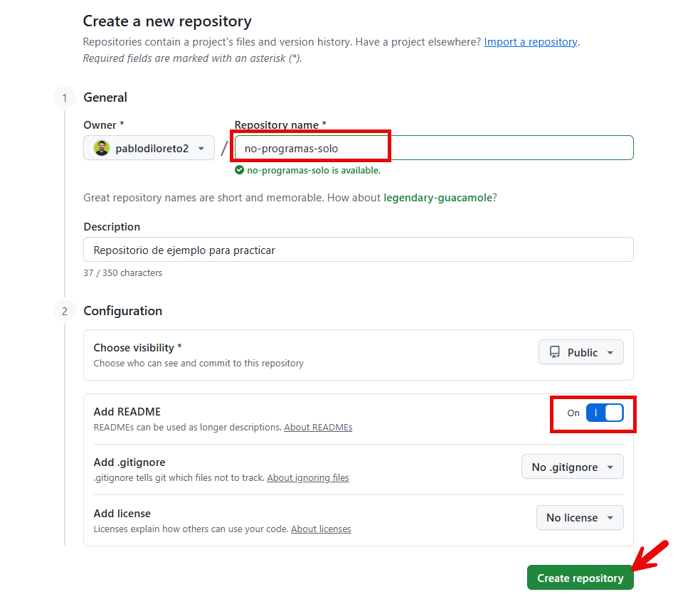The width and height of the screenshot is (700, 604).
Task: Click the green availability checkmark icon
Action: coord(240,170)
